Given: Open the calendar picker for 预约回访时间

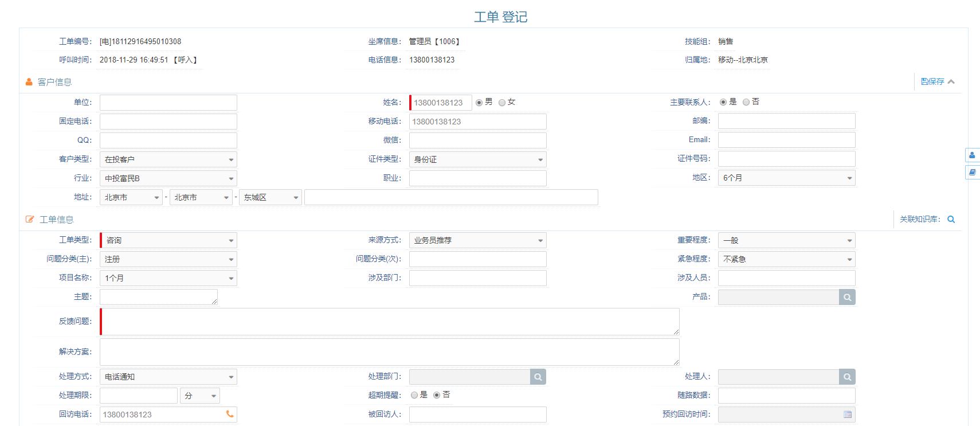Looking at the screenshot, I should tap(848, 415).
